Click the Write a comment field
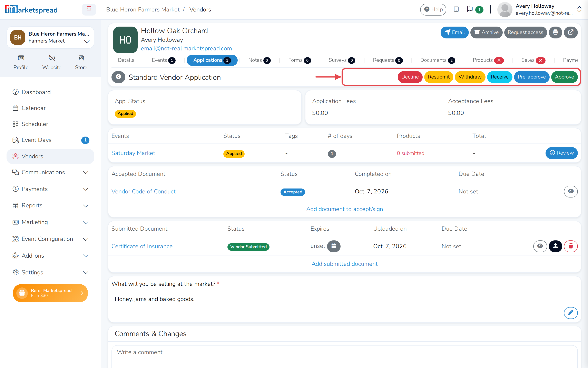 (x=345, y=357)
